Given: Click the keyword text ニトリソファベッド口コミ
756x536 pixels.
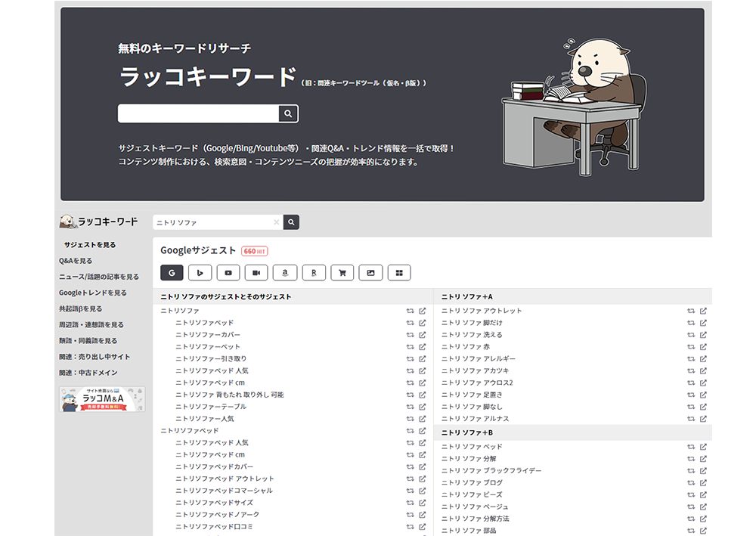Looking at the screenshot, I should (x=214, y=527).
